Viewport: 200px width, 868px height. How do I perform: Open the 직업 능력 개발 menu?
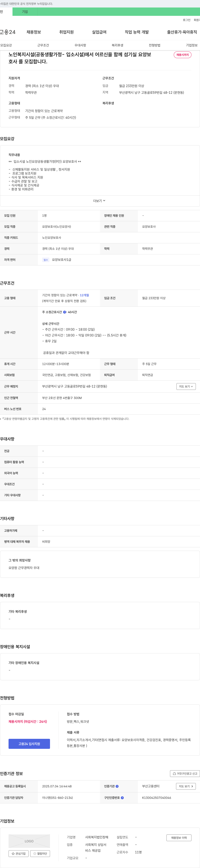[137, 32]
